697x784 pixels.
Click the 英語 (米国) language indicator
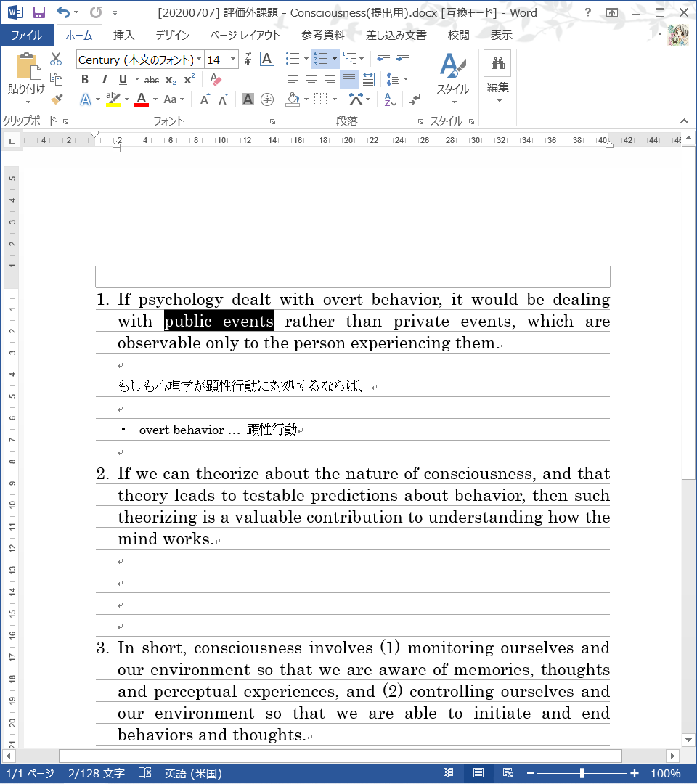tap(192, 773)
